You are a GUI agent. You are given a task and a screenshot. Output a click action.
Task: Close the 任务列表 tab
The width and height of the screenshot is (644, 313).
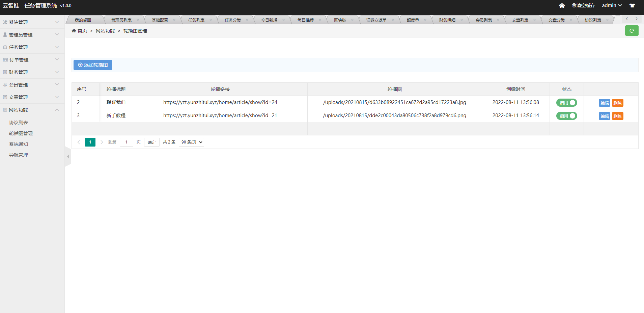pos(211,20)
